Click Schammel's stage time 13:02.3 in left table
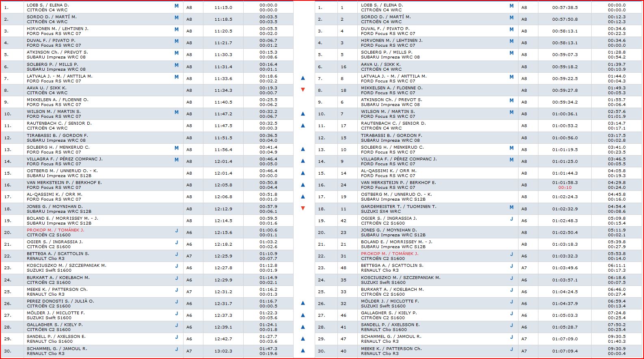The image size is (644, 359). coord(223,351)
